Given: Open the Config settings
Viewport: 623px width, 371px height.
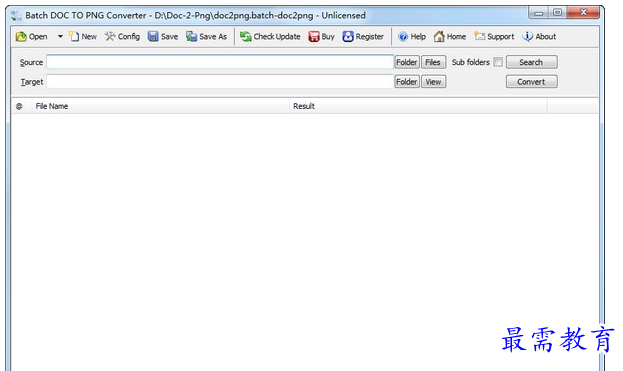Looking at the screenshot, I should pos(122,37).
